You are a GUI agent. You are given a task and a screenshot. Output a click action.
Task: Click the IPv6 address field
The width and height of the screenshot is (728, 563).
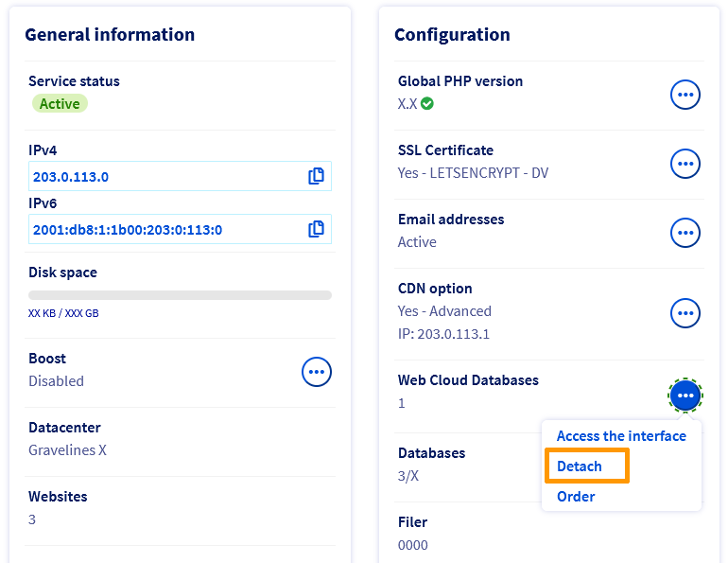click(165, 230)
